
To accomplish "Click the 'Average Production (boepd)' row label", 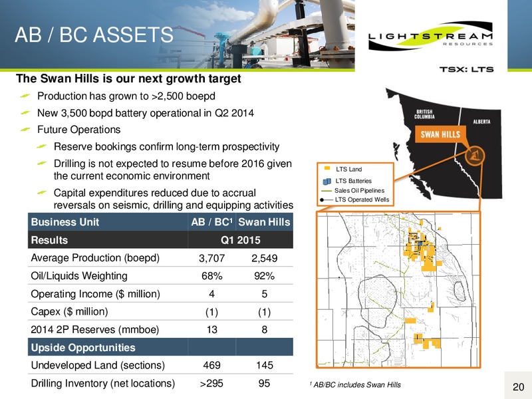I will [95, 258].
